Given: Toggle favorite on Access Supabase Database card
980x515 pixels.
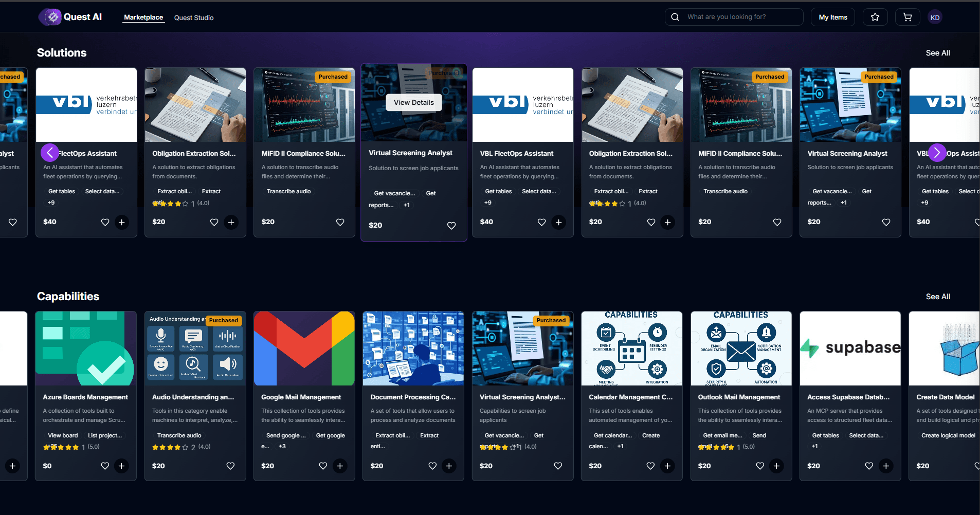Looking at the screenshot, I should pos(869,466).
